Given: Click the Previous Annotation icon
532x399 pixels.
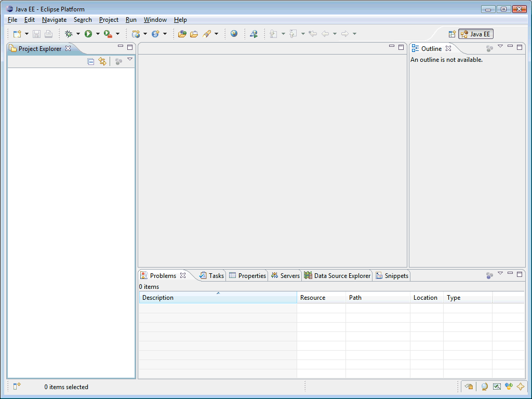Looking at the screenshot, I should pos(293,34).
